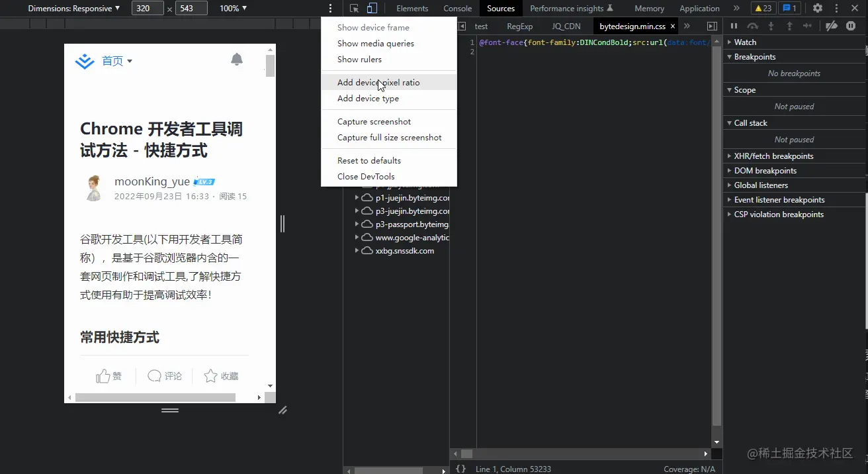Collapse the Scope section
The image size is (868, 474).
tap(794, 89)
